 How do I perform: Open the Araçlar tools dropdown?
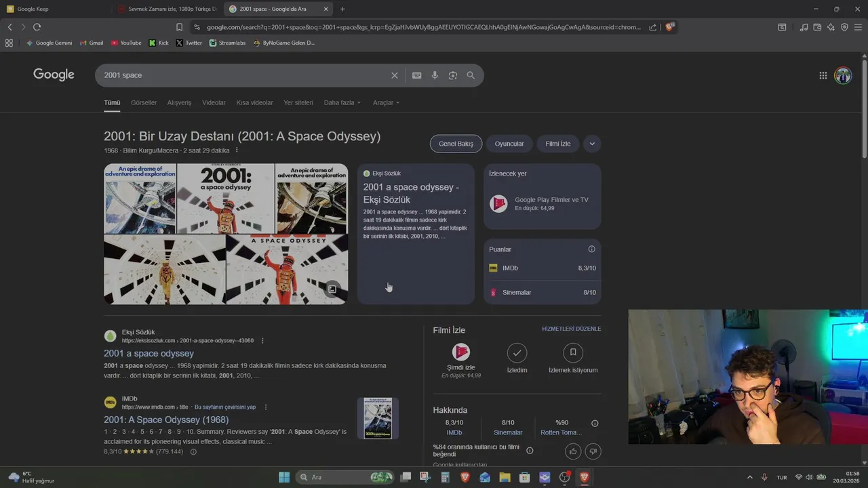pos(387,102)
